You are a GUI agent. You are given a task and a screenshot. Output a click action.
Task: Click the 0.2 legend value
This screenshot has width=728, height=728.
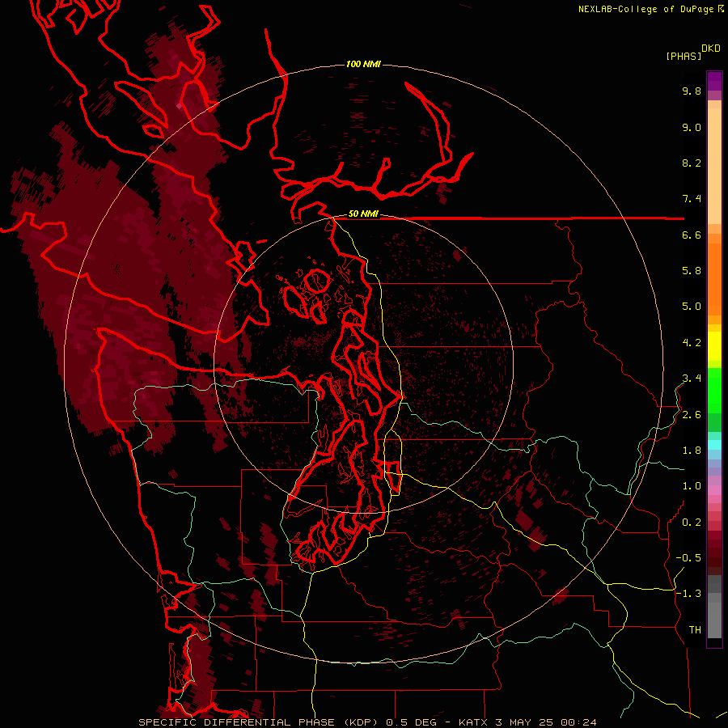pyautogui.click(x=692, y=523)
